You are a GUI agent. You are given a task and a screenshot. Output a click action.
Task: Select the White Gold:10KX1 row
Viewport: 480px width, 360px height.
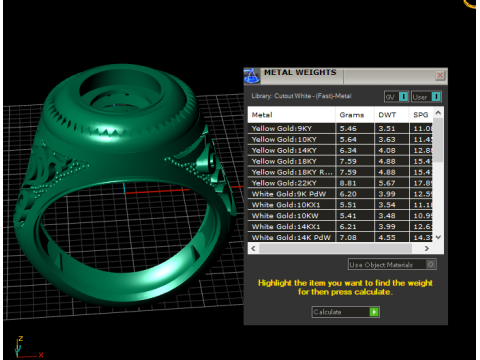(340, 205)
